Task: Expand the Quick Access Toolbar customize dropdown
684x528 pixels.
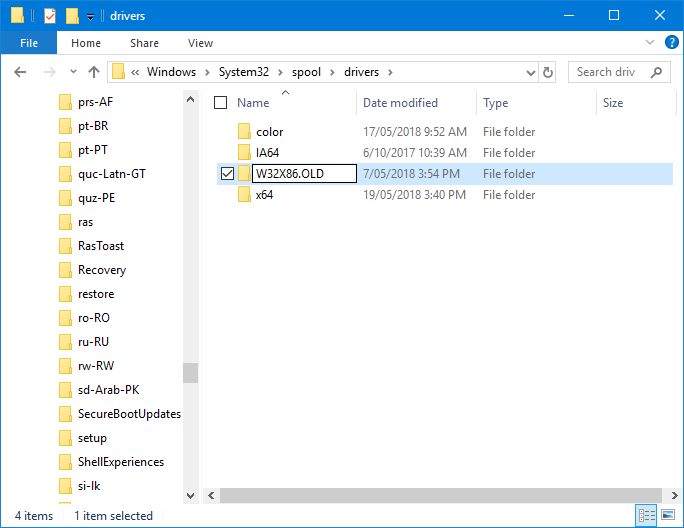Action: tap(90, 16)
